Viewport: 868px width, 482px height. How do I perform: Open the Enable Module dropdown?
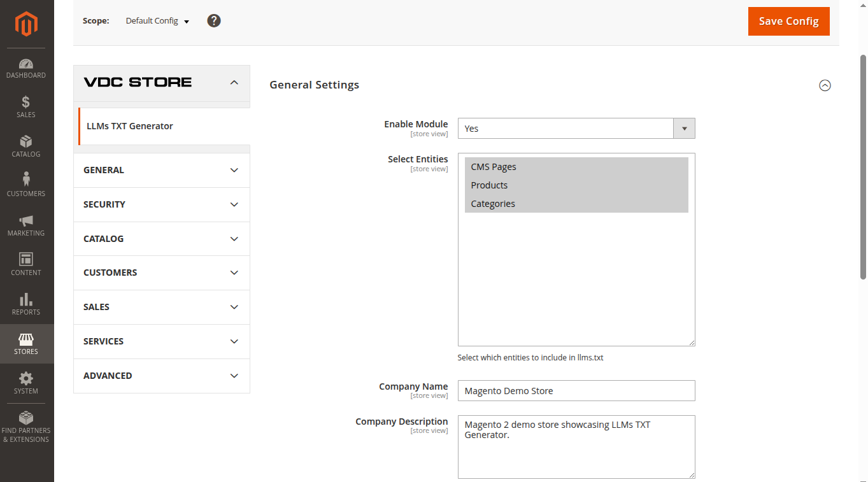pos(576,129)
